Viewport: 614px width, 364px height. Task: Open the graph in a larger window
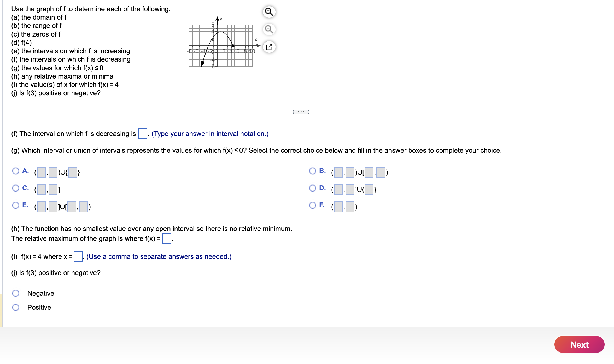coord(269,47)
